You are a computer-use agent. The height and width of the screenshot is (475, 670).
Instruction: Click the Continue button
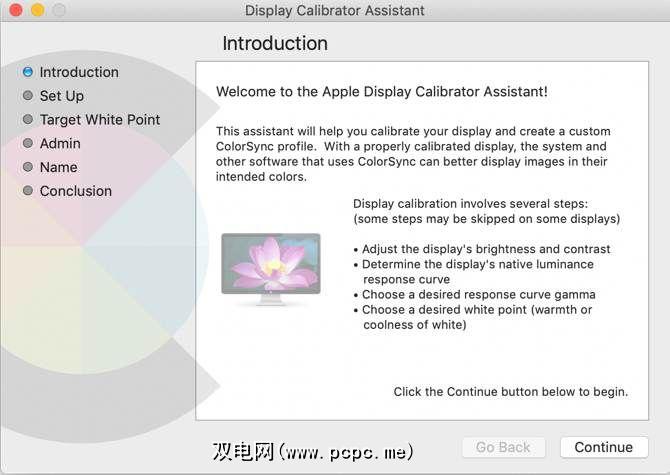(x=604, y=447)
